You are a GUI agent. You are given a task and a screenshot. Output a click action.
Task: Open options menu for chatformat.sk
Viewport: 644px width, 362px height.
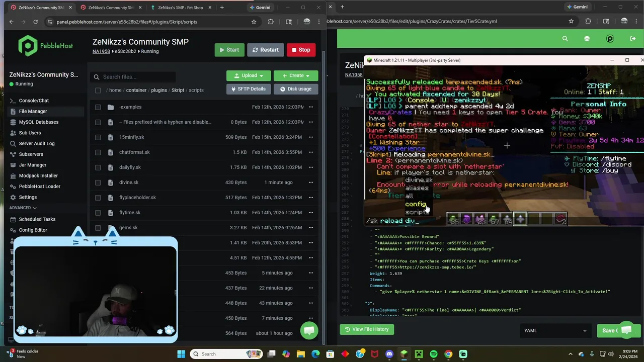(311, 152)
